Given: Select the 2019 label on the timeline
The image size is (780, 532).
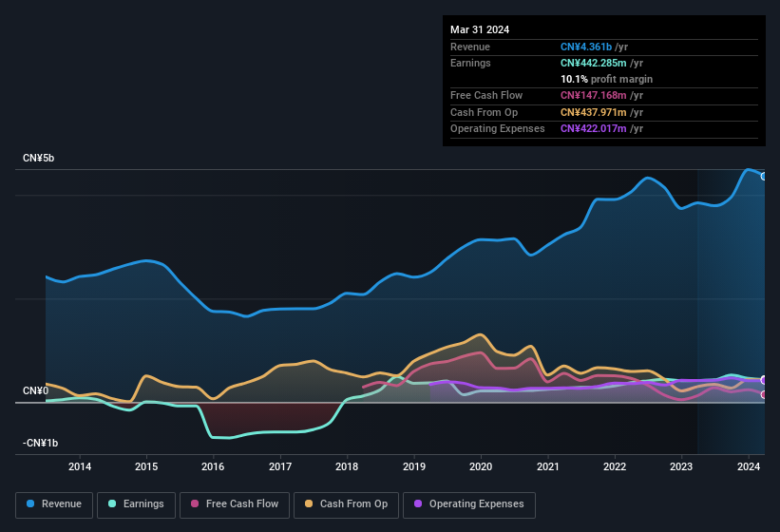Looking at the screenshot, I should pyautogui.click(x=414, y=466).
